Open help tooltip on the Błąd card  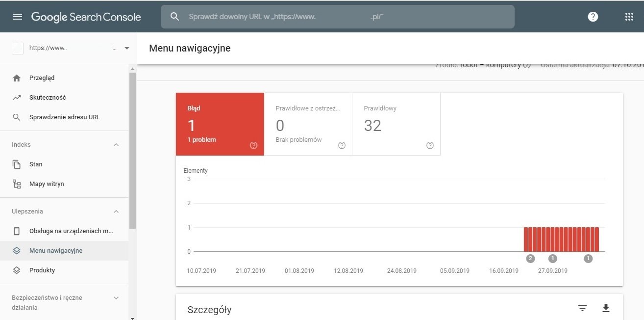pos(253,145)
